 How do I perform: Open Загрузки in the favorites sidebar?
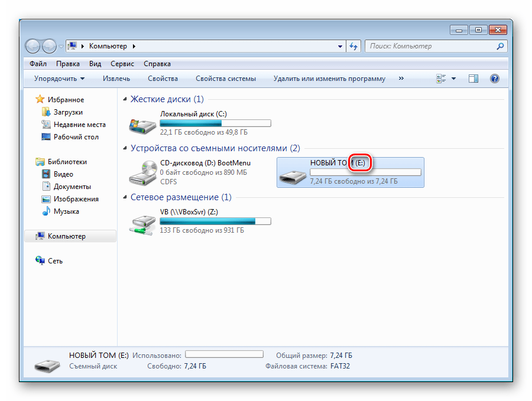68,112
